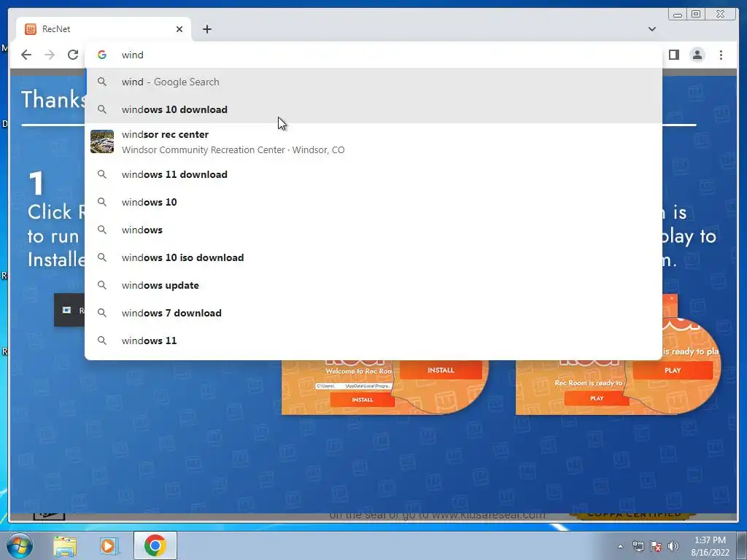Viewport: 747px width, 560px height.
Task: Click the Chrome taskbar icon
Action: pos(155,545)
